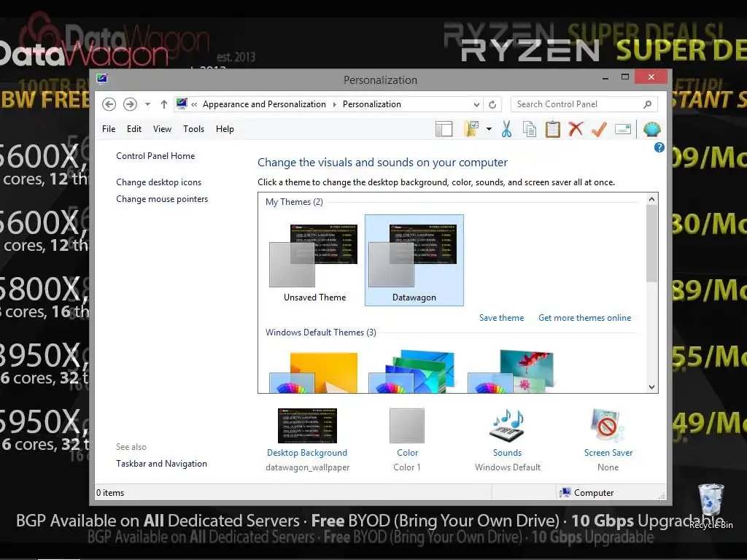Click the Cut scissors icon
The width and height of the screenshot is (747, 560).
click(x=506, y=129)
